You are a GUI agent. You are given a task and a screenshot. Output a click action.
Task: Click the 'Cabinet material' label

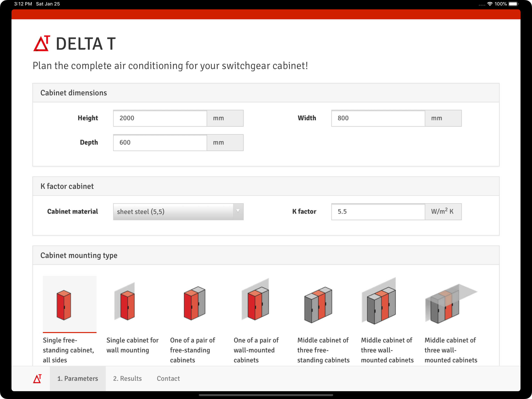[73, 212]
